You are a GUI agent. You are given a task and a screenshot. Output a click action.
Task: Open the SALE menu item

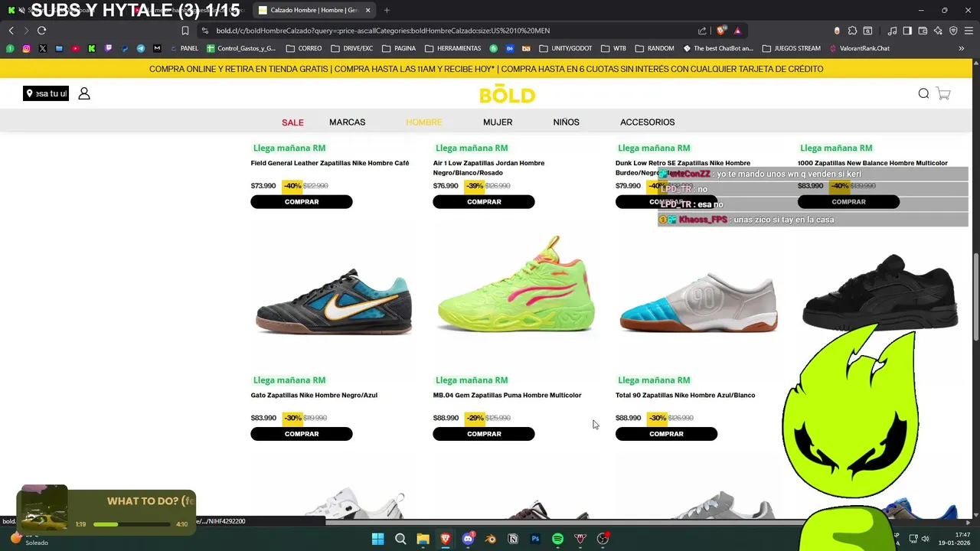click(292, 122)
